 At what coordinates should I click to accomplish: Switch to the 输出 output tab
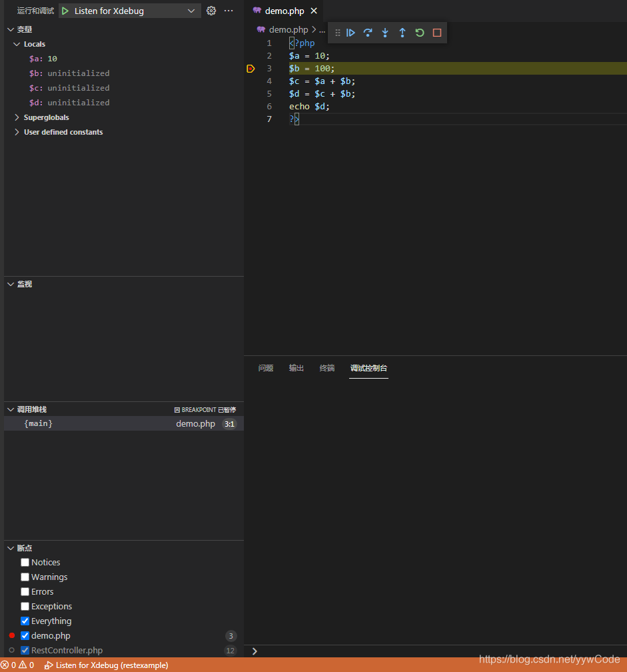tap(297, 368)
